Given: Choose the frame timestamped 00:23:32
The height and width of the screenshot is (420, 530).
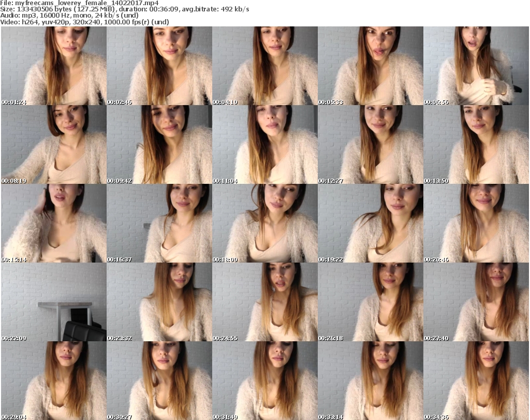Looking at the screenshot, I should 159,302.
